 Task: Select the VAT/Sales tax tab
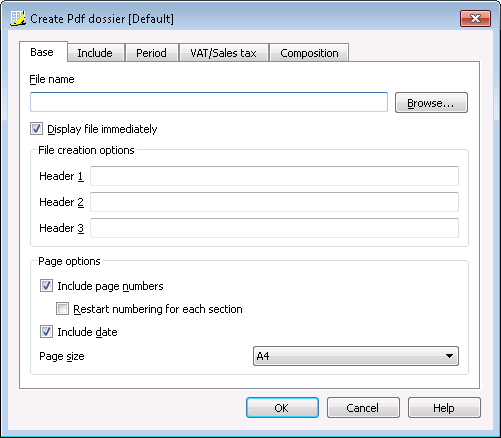pos(223,53)
